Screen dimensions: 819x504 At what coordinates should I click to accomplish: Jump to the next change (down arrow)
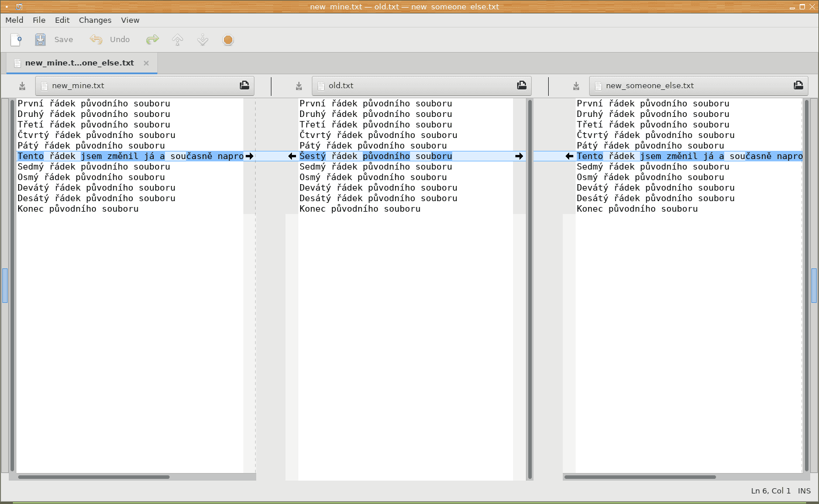pos(203,40)
